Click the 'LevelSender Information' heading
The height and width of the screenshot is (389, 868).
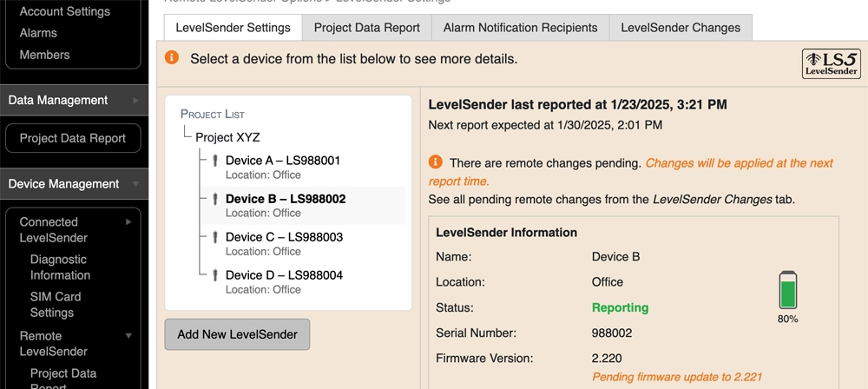tap(507, 233)
